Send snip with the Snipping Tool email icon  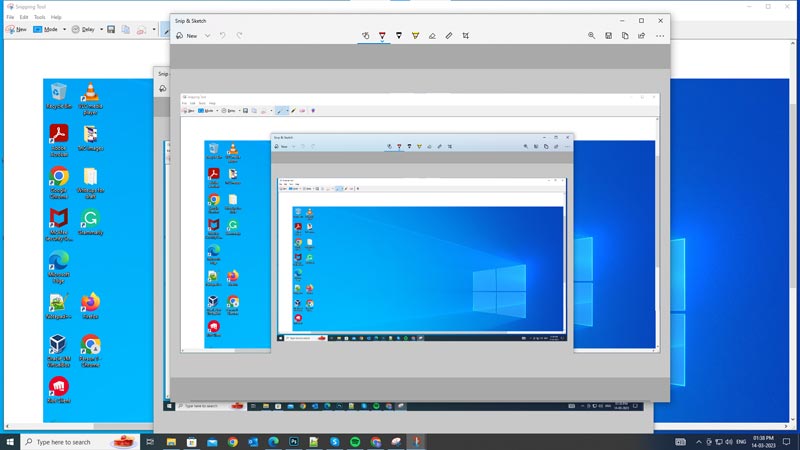point(141,30)
